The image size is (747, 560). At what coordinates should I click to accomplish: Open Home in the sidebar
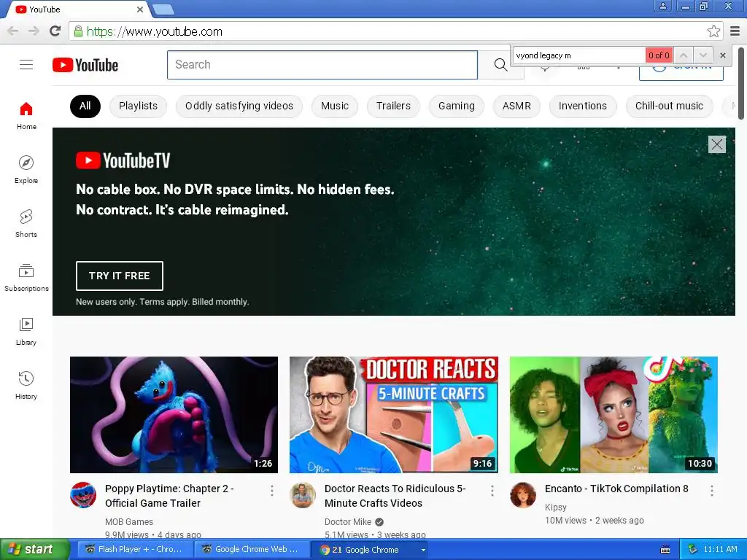pyautogui.click(x=26, y=116)
